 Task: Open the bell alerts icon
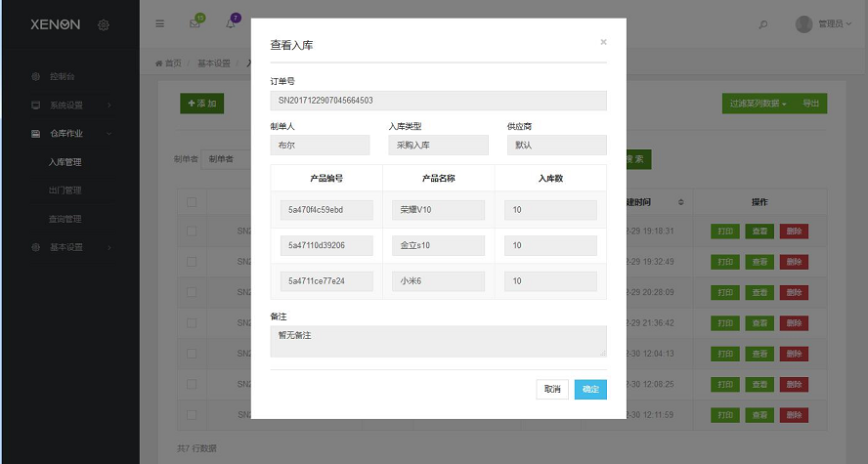[x=231, y=24]
